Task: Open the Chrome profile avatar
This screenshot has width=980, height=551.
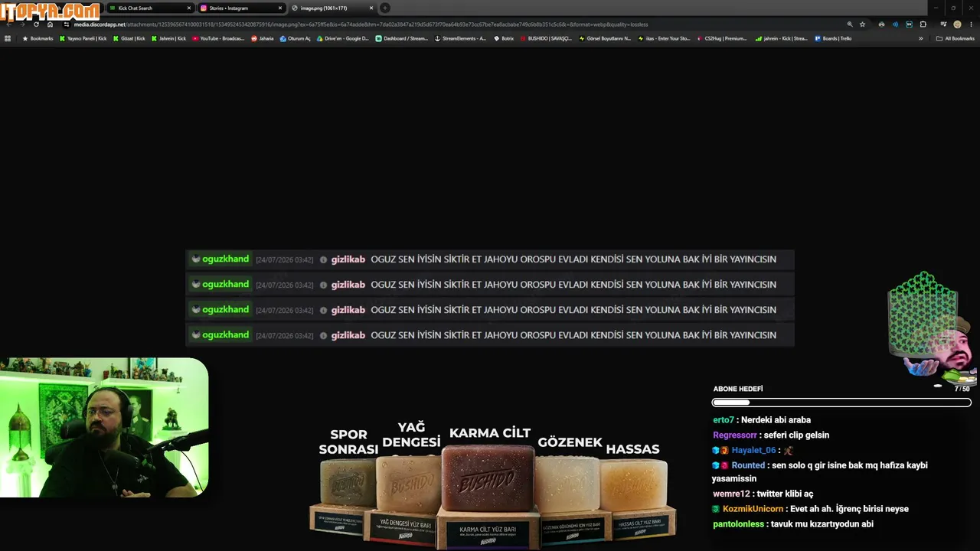Action: click(x=957, y=24)
